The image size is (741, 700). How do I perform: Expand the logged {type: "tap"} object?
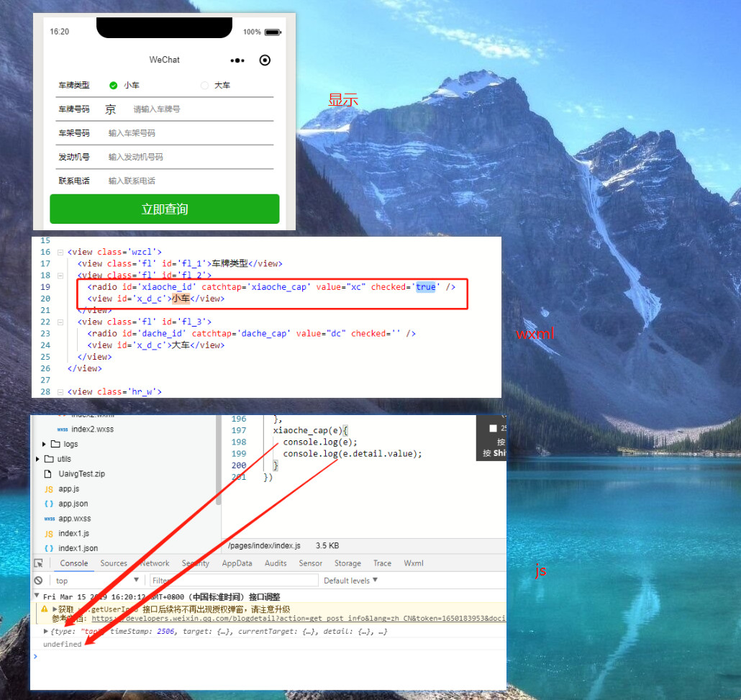click(46, 631)
